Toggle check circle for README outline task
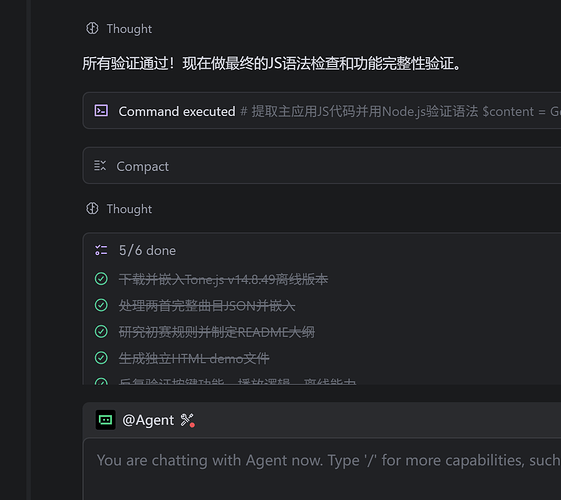561x500 pixels. point(101,331)
